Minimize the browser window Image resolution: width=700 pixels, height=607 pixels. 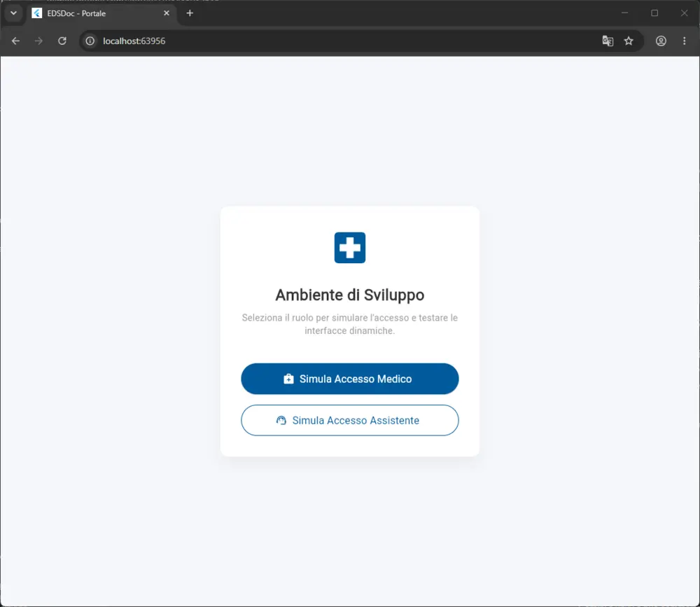click(624, 13)
